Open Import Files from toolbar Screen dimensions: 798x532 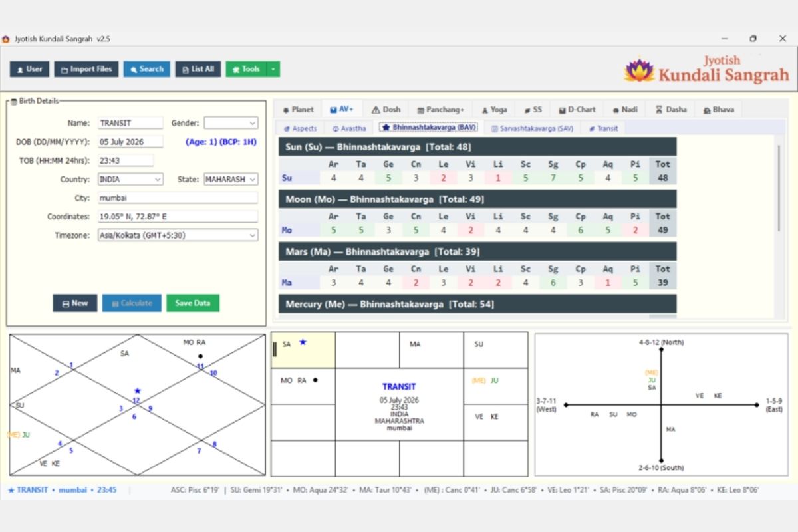[86, 69]
